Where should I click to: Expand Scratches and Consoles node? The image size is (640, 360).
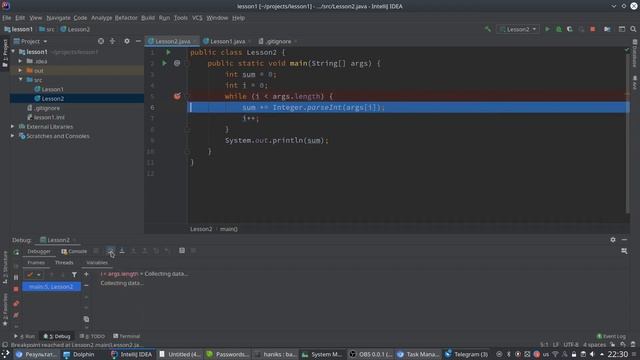13,136
